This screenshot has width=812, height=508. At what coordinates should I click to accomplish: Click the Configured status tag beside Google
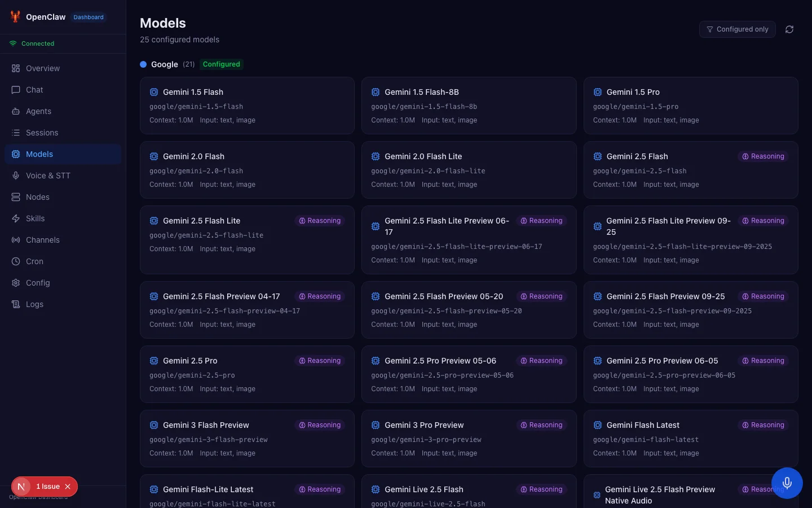(221, 64)
